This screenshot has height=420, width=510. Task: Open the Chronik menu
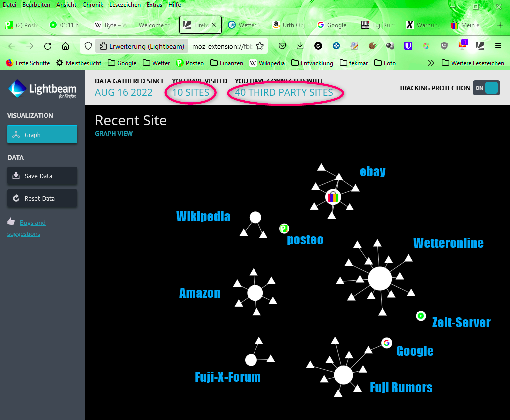93,4
